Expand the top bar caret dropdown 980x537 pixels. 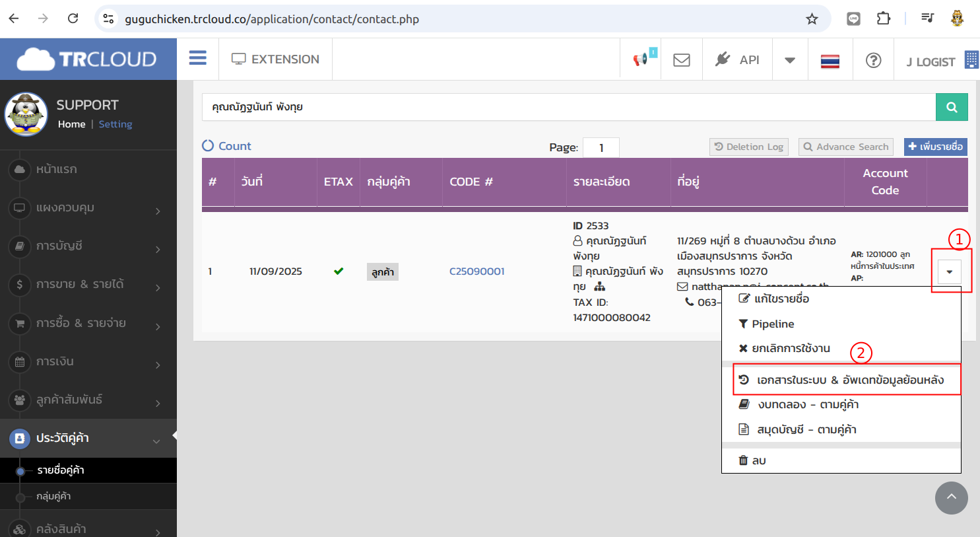(x=789, y=60)
